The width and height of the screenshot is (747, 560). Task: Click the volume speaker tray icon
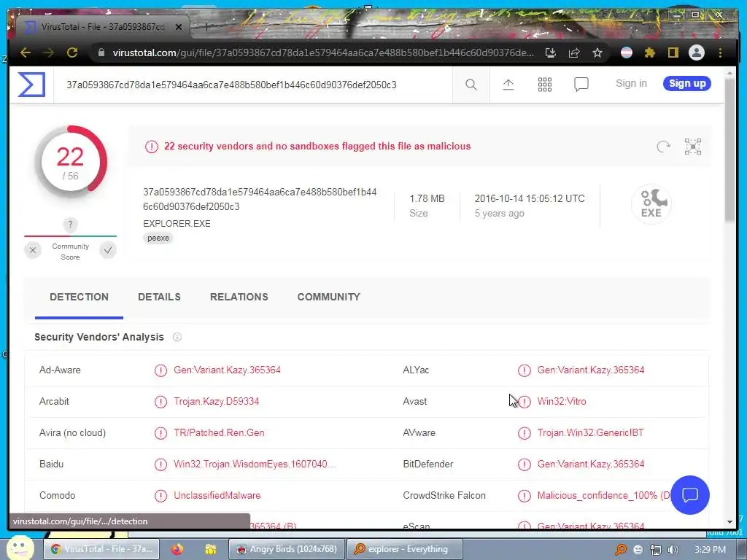673,550
